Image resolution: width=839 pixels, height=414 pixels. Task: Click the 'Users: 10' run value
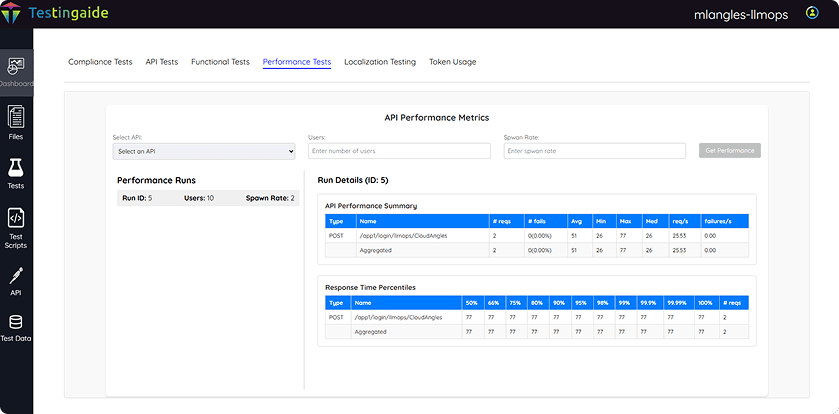click(x=199, y=198)
